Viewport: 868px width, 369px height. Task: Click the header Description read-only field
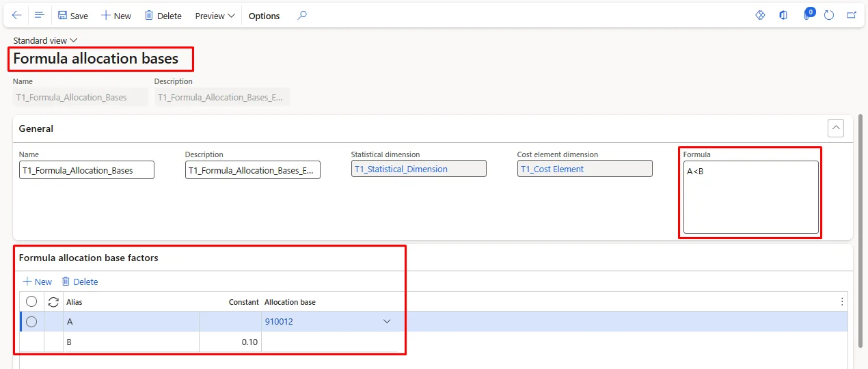[x=222, y=97]
